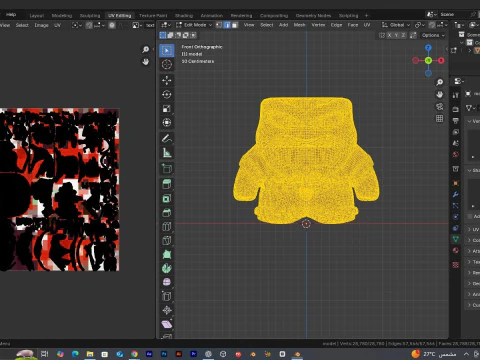Open File Explorer from the taskbar
This screenshot has width=480, height=360.
pos(90,354)
